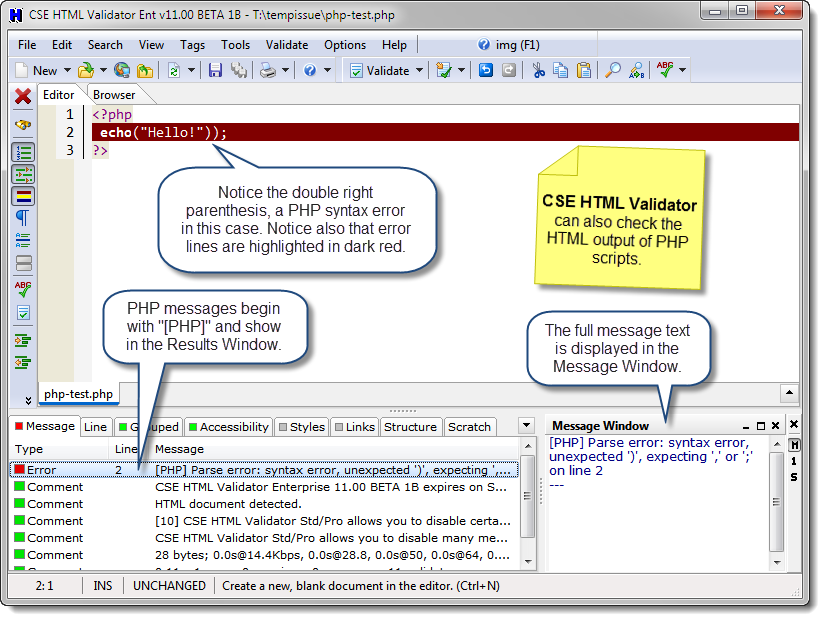The width and height of the screenshot is (825, 621).
Task: Save the file with the floppy disk icon
Action: (215, 71)
